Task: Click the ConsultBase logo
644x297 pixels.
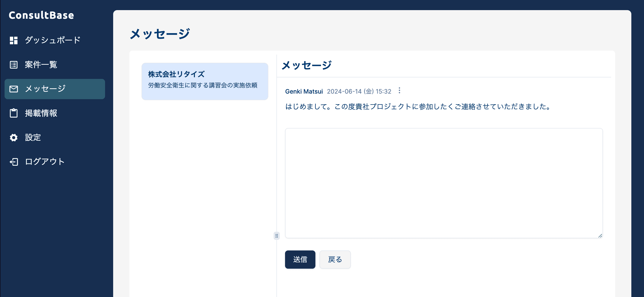Action: [x=42, y=15]
